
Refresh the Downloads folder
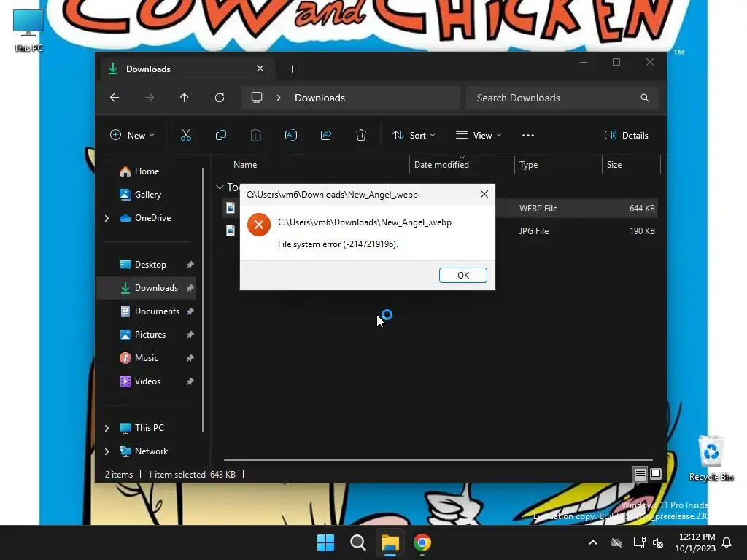[219, 98]
